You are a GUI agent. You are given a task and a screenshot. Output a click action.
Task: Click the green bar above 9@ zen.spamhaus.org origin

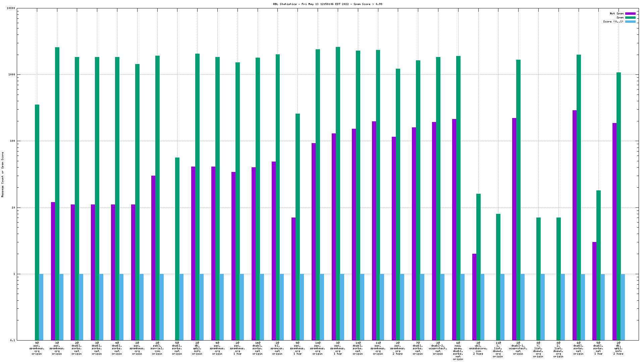pos(37,221)
